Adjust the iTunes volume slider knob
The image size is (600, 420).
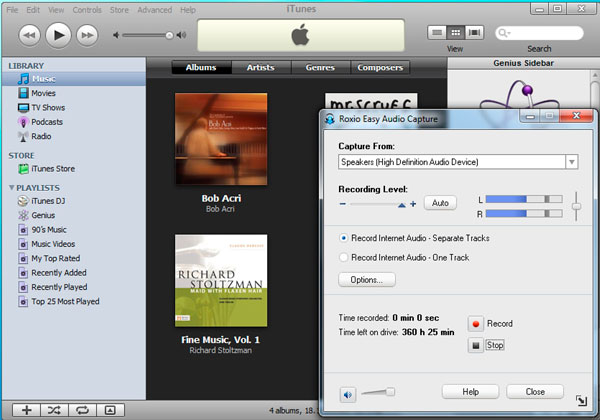click(x=169, y=36)
